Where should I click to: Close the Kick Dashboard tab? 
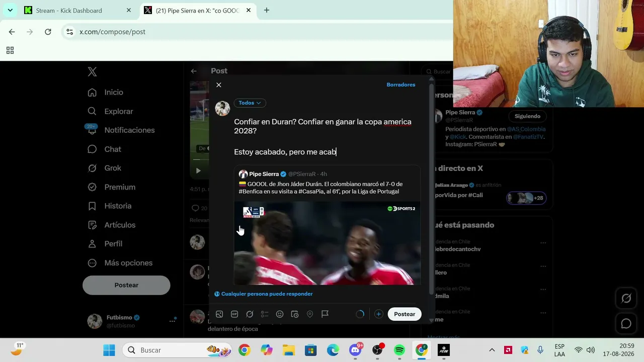129,10
